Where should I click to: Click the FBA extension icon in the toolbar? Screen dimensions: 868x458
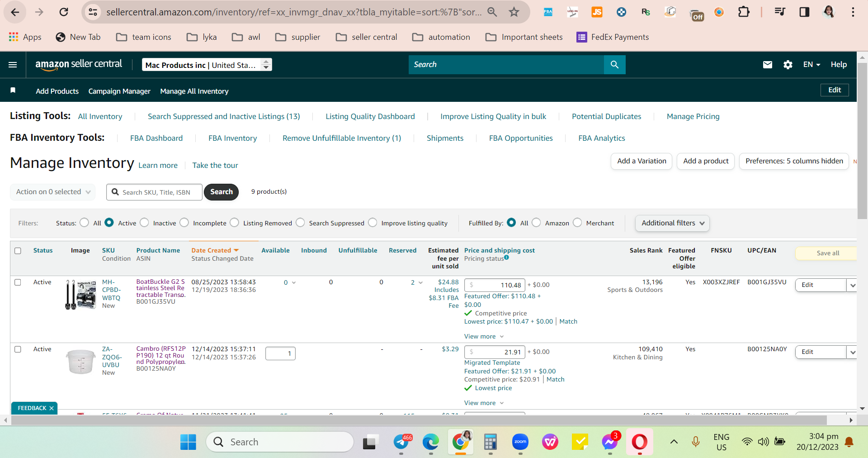tap(548, 12)
